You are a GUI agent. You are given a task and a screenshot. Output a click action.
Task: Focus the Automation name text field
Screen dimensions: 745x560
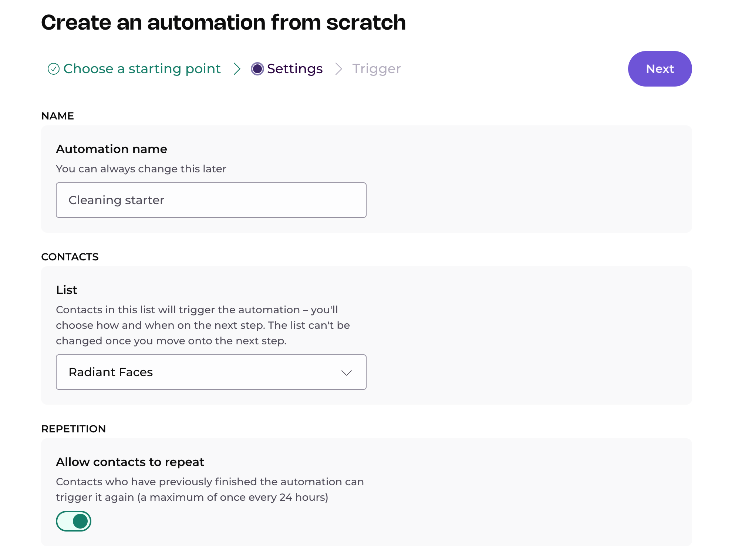pyautogui.click(x=211, y=200)
